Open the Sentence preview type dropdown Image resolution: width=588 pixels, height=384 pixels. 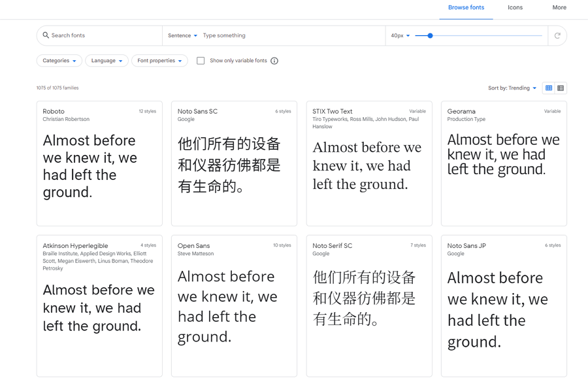click(182, 36)
